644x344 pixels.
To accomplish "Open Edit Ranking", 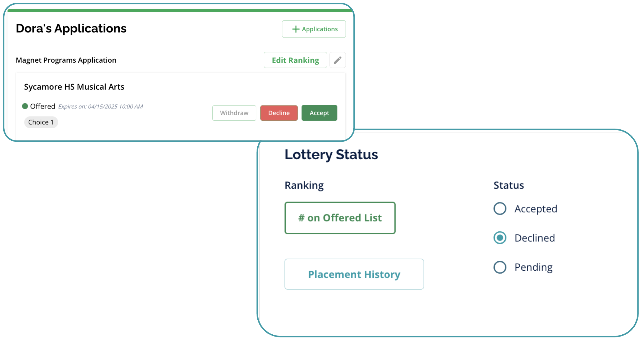I will 295,60.
